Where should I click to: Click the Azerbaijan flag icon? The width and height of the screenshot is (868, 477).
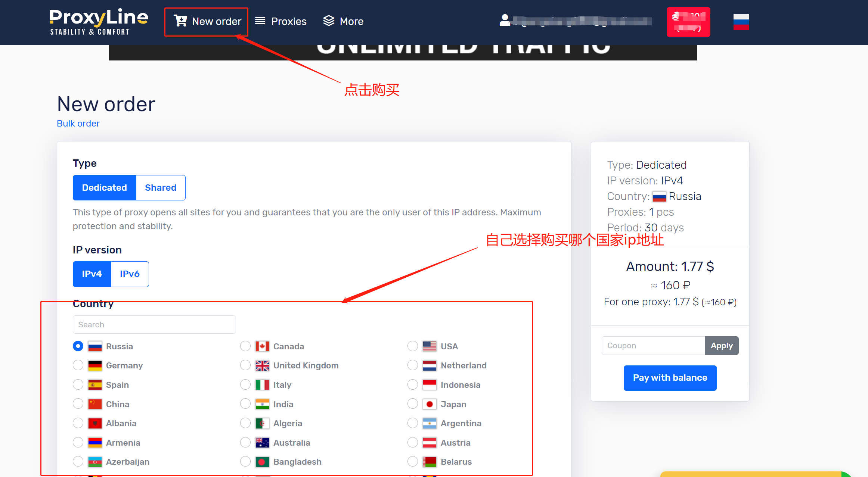tap(95, 462)
